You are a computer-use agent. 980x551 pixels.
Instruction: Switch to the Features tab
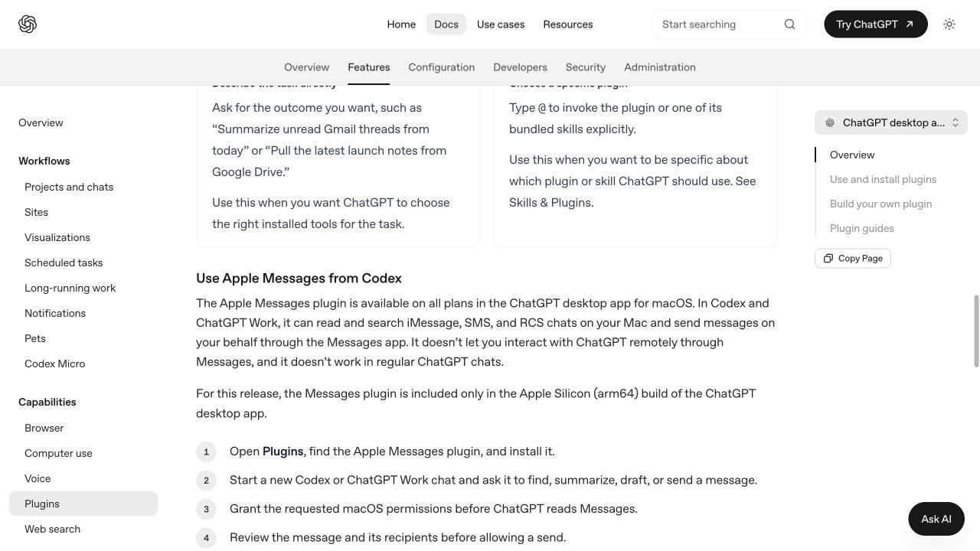pyautogui.click(x=369, y=67)
